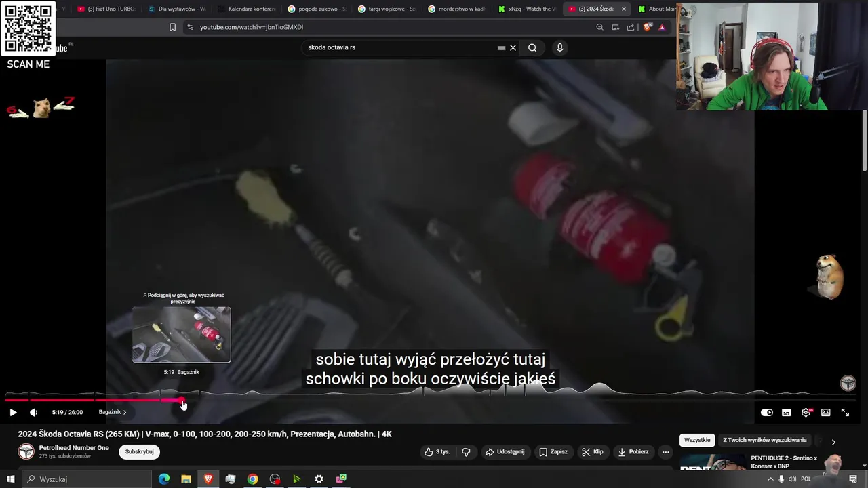View site information icon in address bar
868x488 pixels.
pos(190,27)
